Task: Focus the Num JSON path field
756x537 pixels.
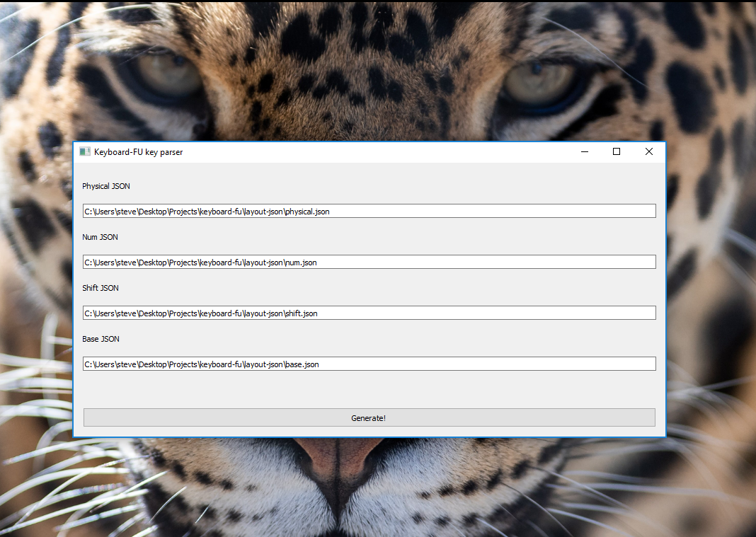Action: click(x=369, y=262)
